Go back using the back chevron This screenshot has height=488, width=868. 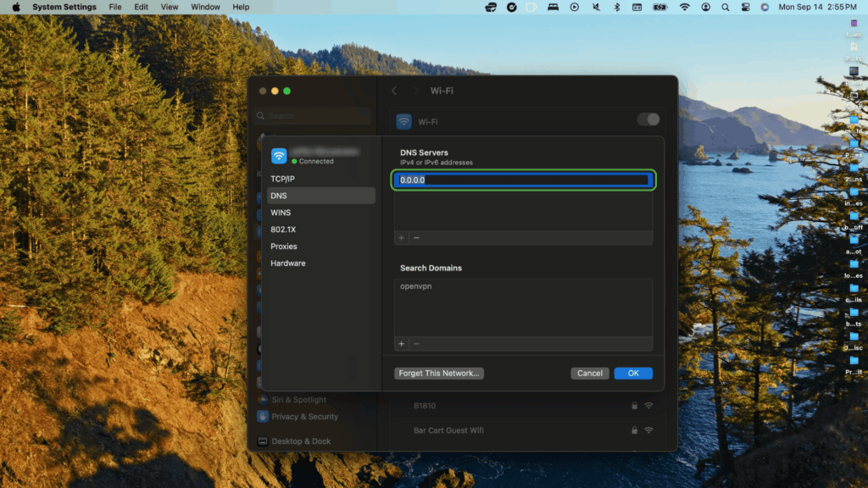[394, 91]
